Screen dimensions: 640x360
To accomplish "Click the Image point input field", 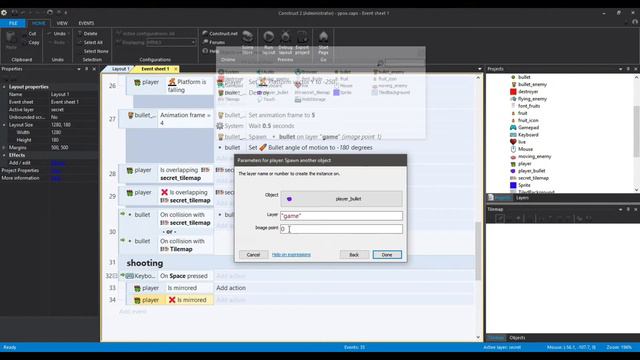I will pos(341,229).
